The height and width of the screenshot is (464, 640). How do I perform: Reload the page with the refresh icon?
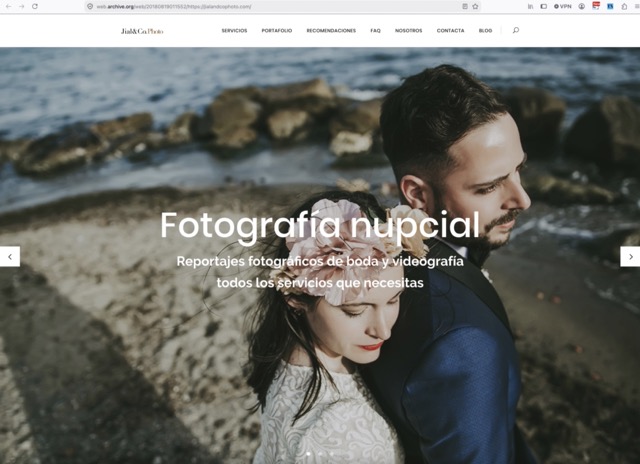click(x=35, y=7)
